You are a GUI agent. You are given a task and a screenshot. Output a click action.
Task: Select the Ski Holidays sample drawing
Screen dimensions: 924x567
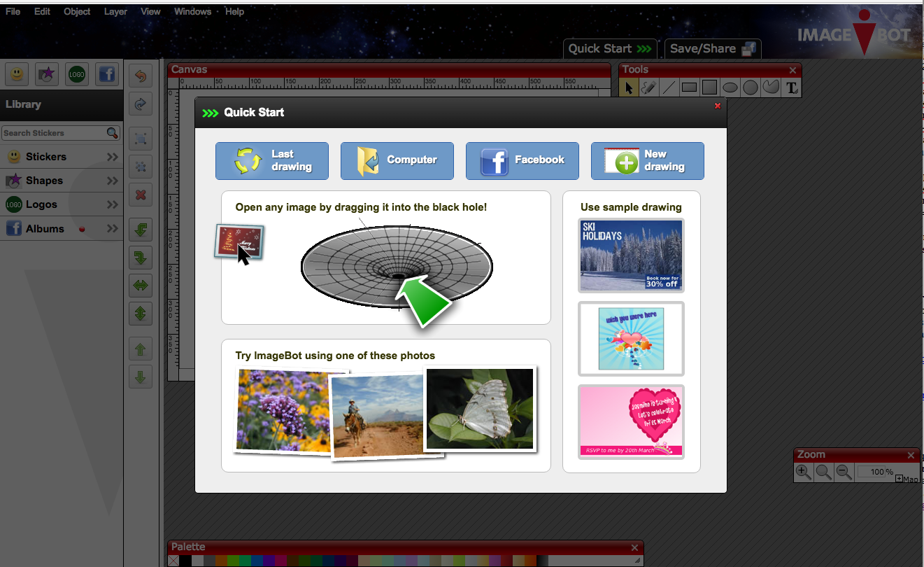tap(631, 255)
